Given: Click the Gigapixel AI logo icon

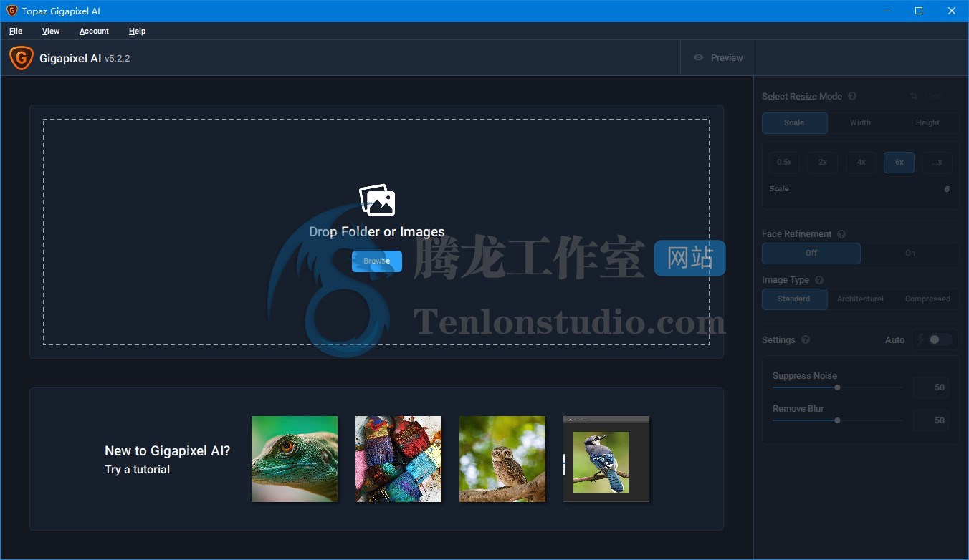Looking at the screenshot, I should 22,58.
